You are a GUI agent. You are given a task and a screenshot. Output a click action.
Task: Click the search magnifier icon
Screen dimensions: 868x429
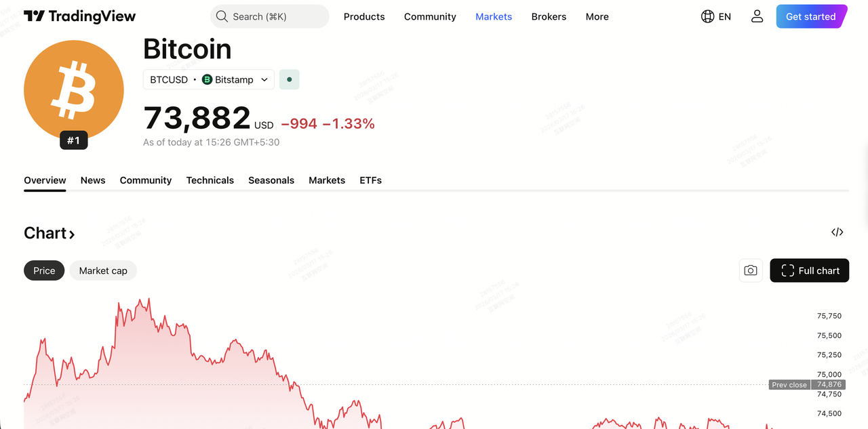(x=222, y=16)
